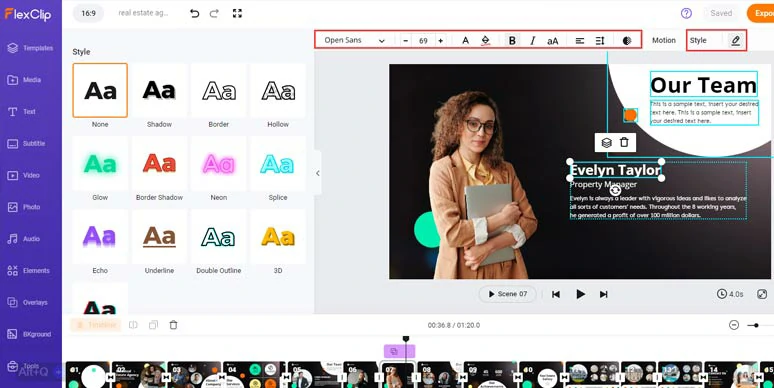Apply the Underline text style

[159, 236]
